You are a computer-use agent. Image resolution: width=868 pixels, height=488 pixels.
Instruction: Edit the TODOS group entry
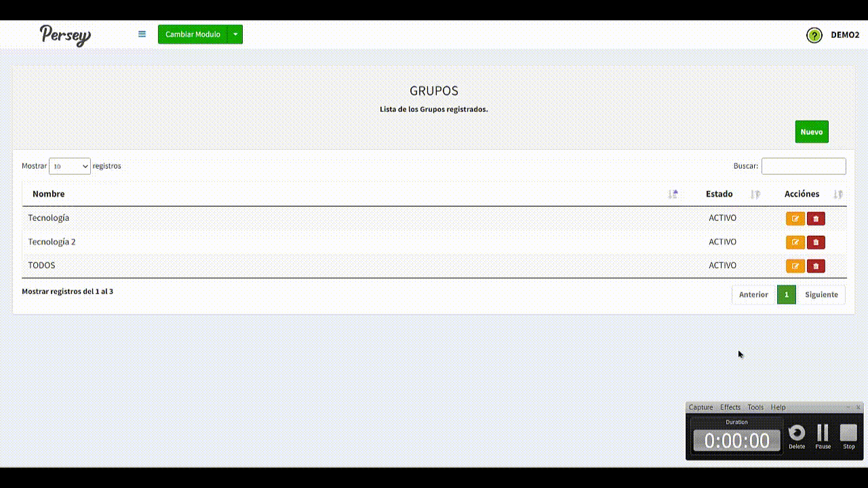(x=795, y=266)
